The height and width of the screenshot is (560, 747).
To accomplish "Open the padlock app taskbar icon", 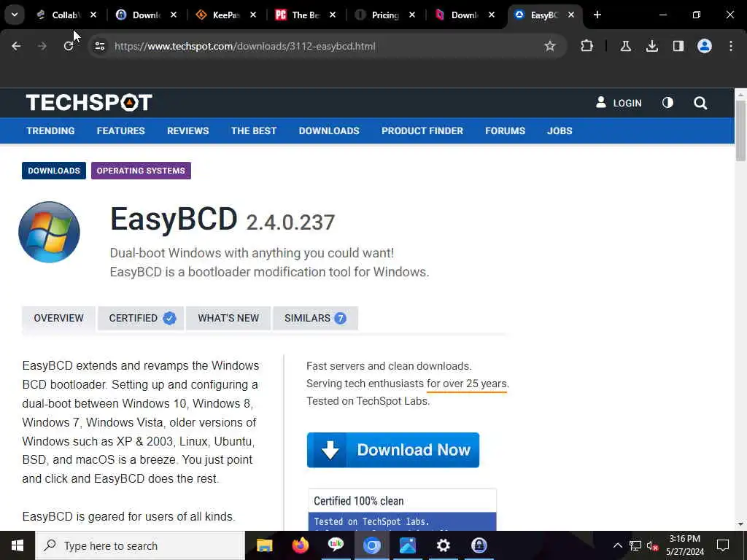I will (x=479, y=545).
